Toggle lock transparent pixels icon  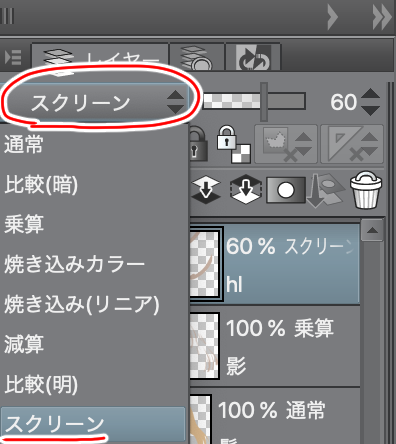(233, 144)
